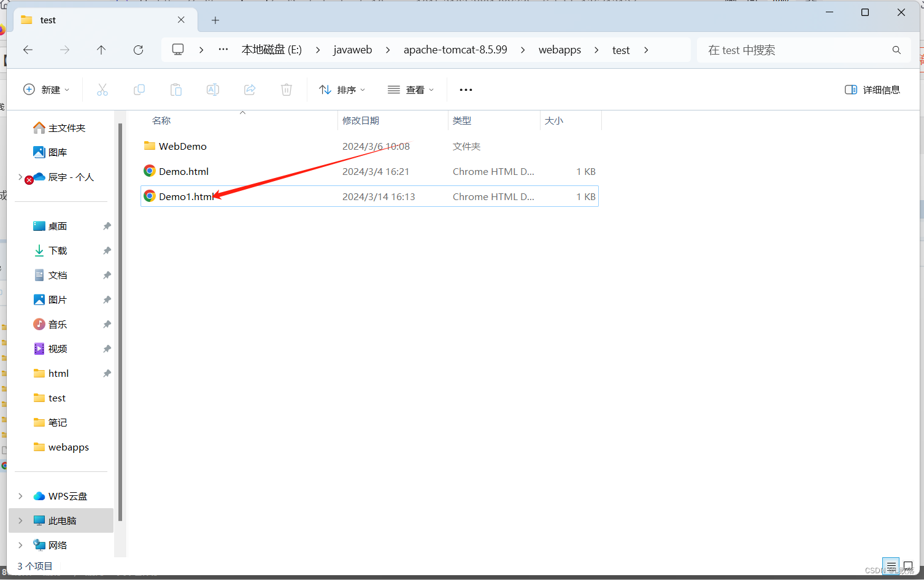Navigate to 本地磁盘 (E:) in breadcrumb
924x580 pixels.
click(272, 50)
